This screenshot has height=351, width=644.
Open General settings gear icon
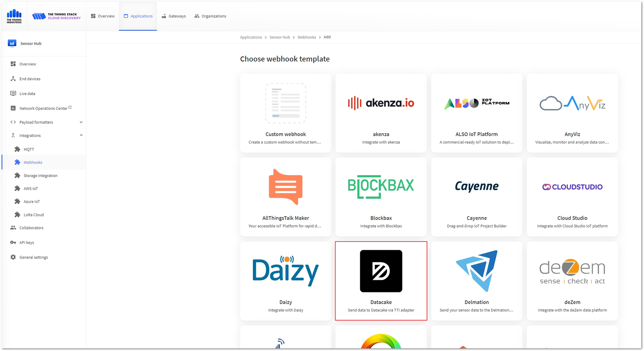point(13,257)
